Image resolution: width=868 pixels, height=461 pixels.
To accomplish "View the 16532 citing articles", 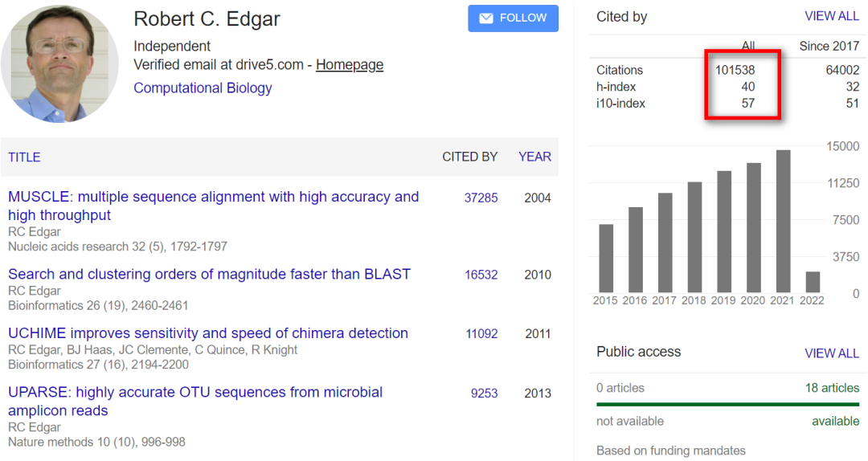I will coord(481,275).
